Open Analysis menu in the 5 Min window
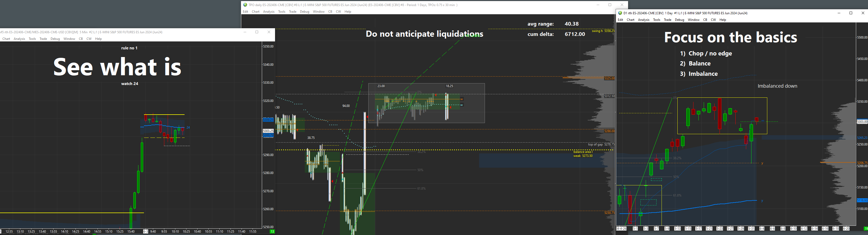Screen dimensions: 868x235 tap(19, 39)
